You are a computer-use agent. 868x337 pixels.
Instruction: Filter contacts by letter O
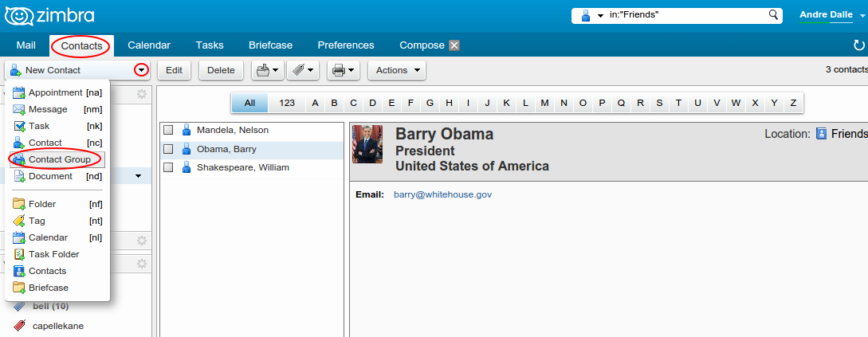(x=583, y=103)
